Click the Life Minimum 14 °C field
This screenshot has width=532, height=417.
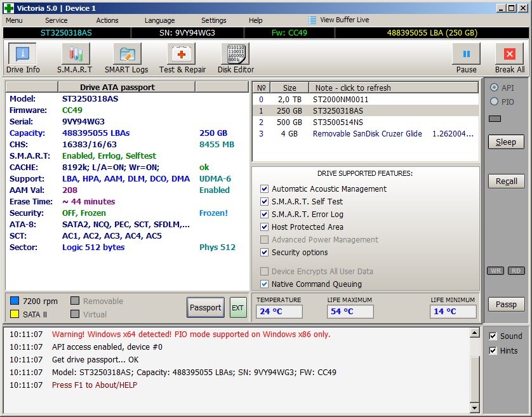(453, 311)
